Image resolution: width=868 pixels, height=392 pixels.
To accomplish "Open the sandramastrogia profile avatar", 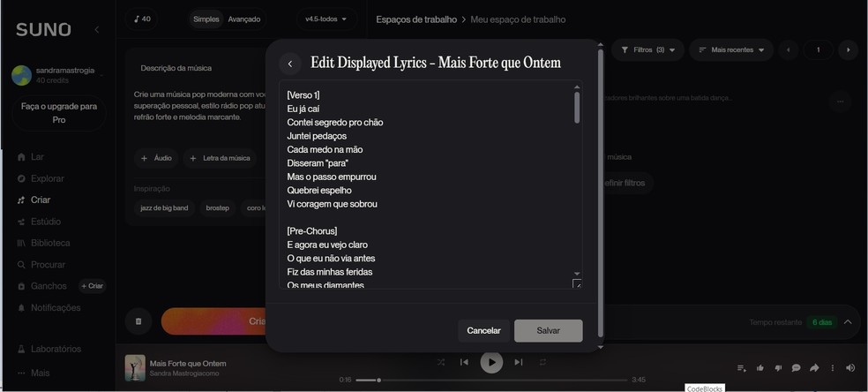I will pos(21,75).
